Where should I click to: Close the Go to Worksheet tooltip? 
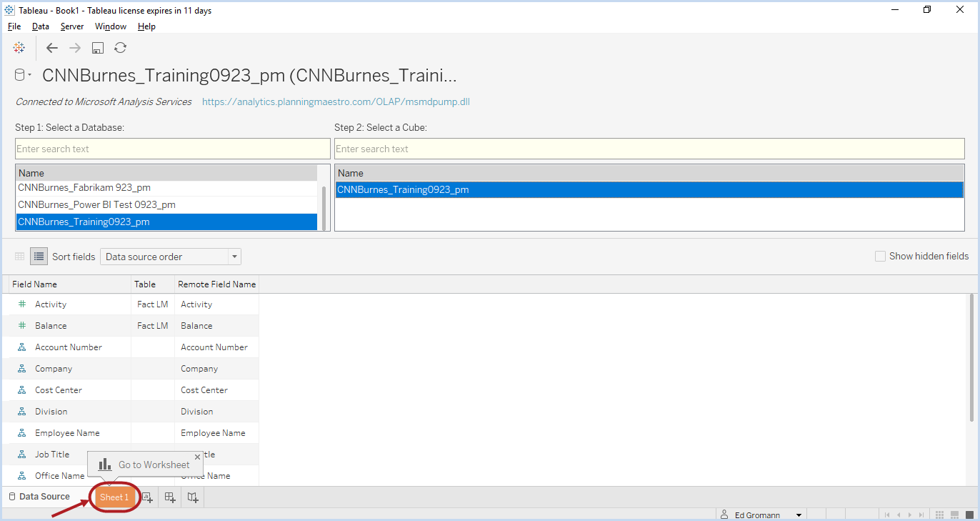click(198, 457)
